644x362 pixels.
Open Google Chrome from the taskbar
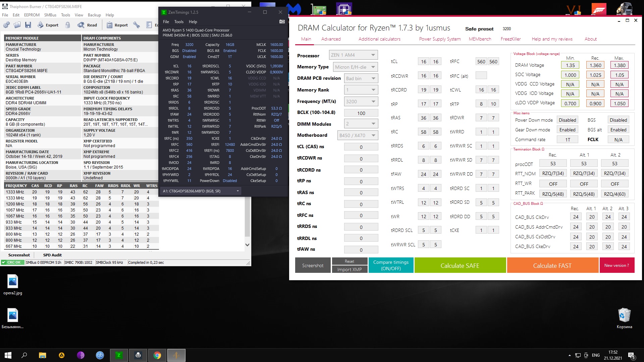(x=157, y=355)
